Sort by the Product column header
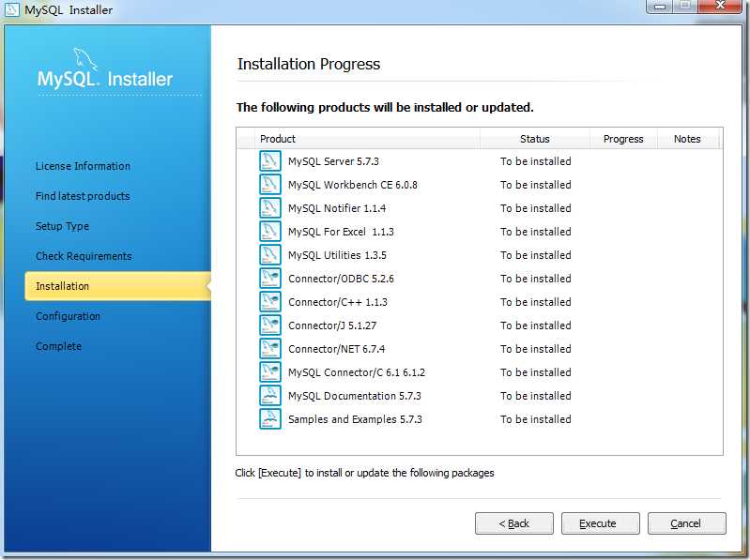The width and height of the screenshot is (750, 560). [367, 139]
